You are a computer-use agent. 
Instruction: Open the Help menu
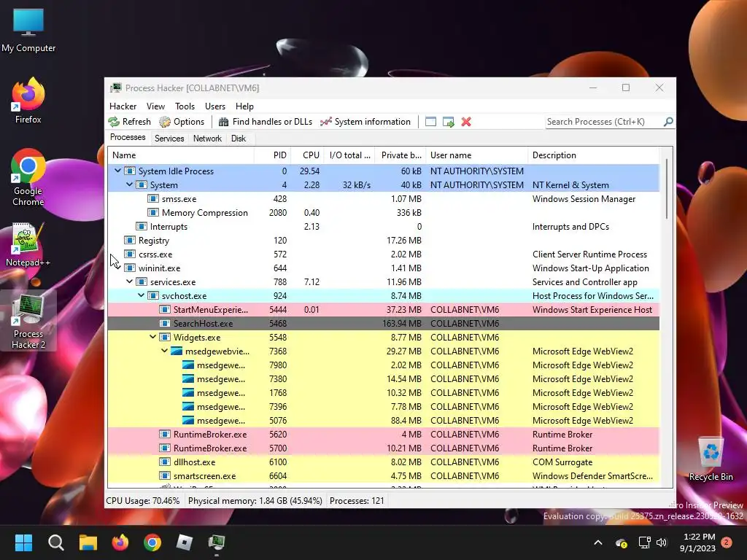click(244, 106)
